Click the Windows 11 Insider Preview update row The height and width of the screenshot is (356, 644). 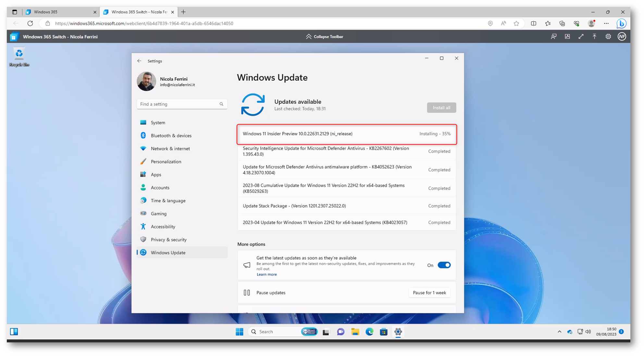(x=347, y=134)
